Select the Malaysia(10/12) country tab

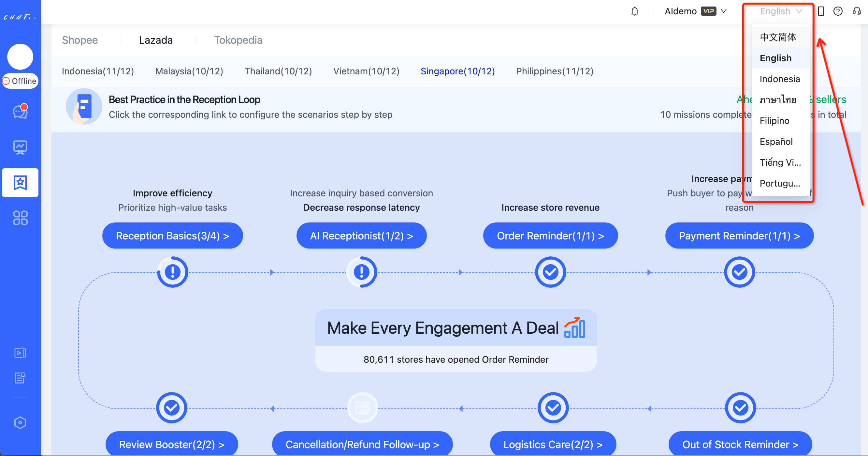point(189,71)
